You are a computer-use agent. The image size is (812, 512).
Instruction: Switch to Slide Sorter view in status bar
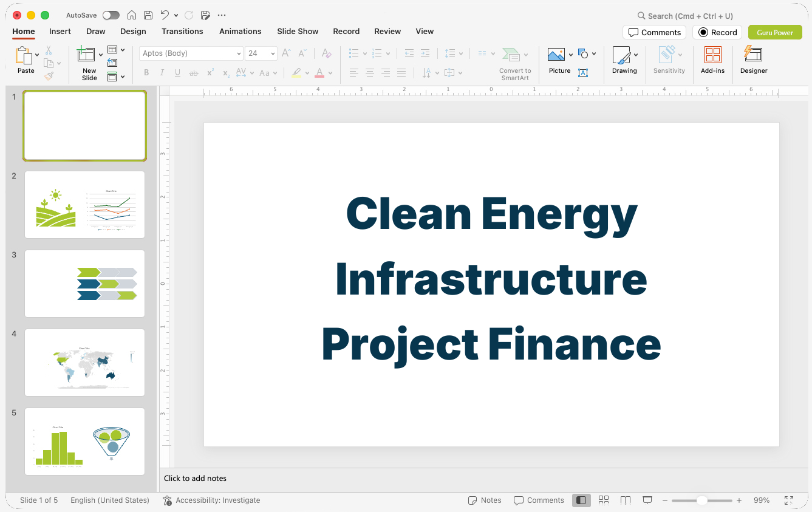(x=604, y=500)
